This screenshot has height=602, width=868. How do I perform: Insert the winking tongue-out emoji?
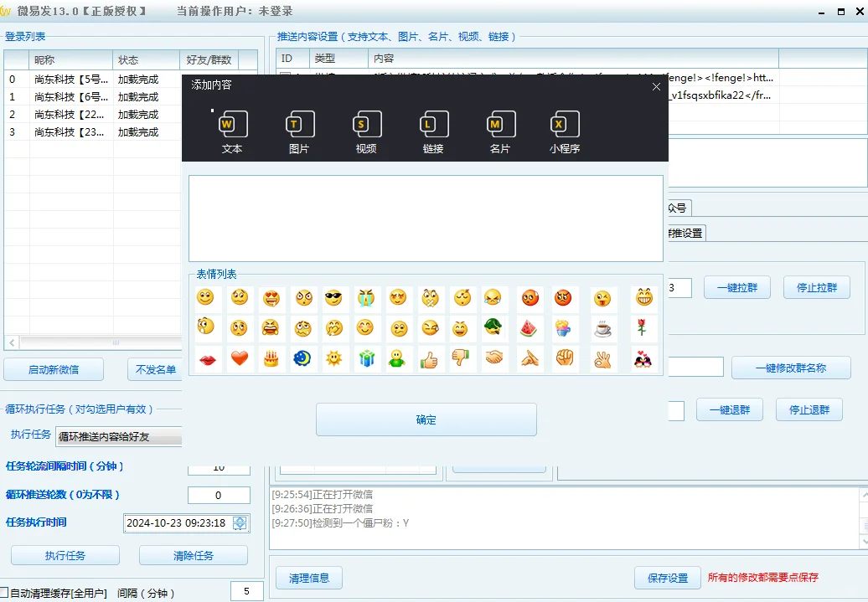coord(602,298)
